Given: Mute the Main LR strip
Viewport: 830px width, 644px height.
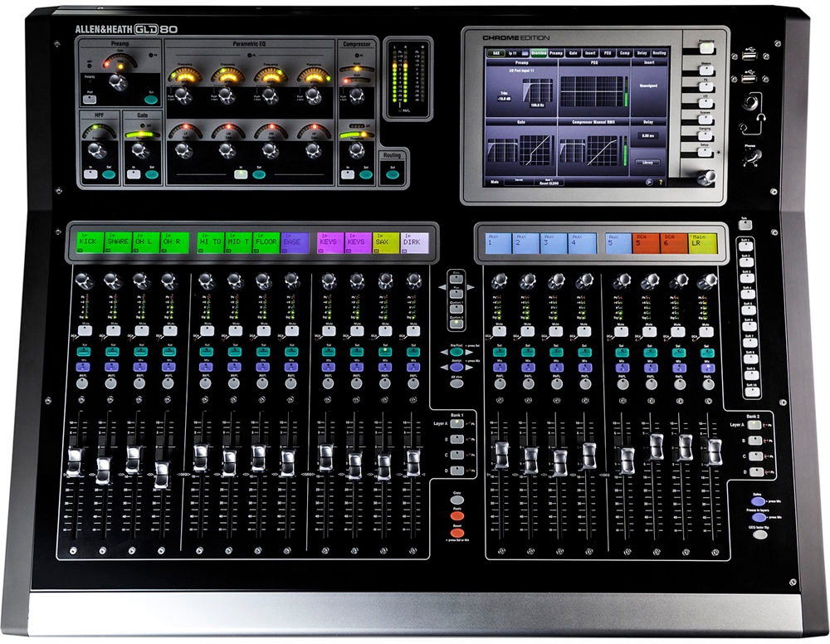Looking at the screenshot, I should [x=706, y=332].
